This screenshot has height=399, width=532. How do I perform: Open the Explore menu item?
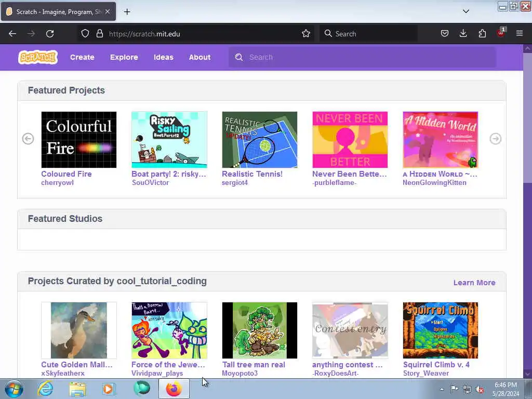click(124, 57)
